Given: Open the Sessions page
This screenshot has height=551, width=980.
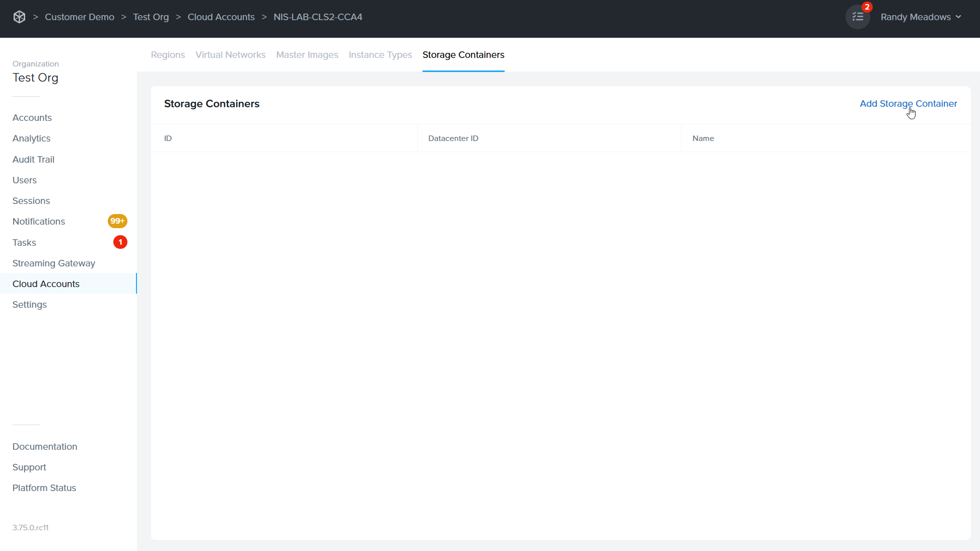Looking at the screenshot, I should coord(31,200).
